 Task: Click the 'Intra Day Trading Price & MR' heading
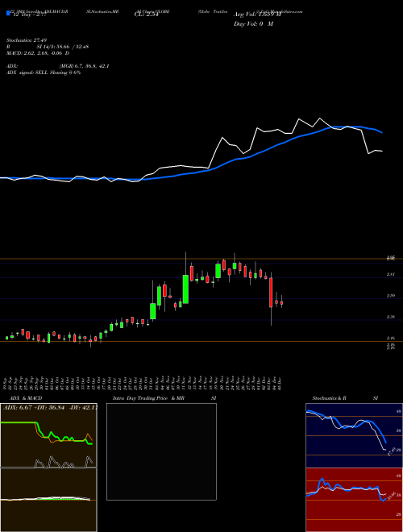pos(148,398)
